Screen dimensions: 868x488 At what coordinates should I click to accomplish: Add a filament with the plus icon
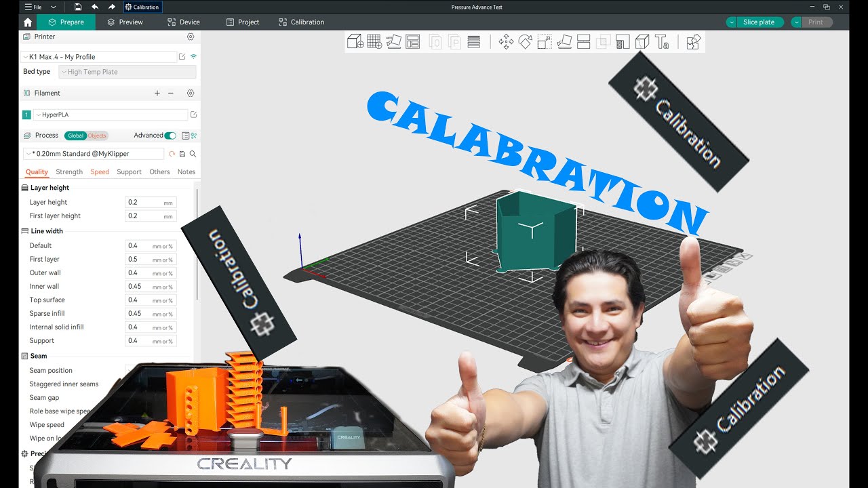click(x=157, y=93)
